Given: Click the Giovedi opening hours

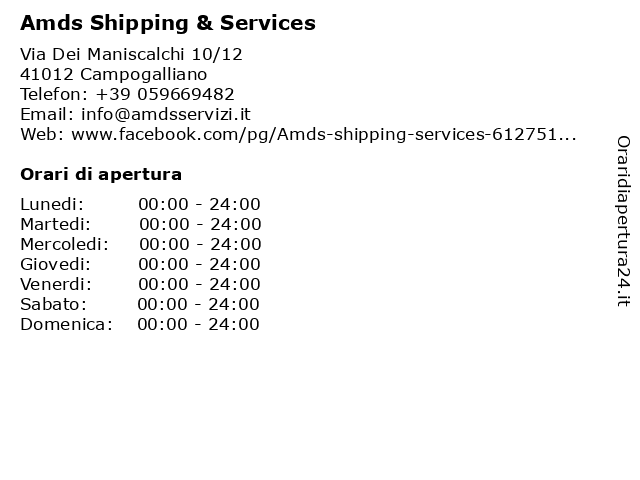Looking at the screenshot, I should [199, 264].
